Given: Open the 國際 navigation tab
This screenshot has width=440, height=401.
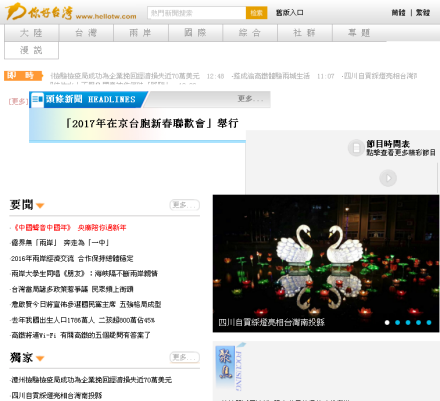Looking at the screenshot, I should 195,33.
